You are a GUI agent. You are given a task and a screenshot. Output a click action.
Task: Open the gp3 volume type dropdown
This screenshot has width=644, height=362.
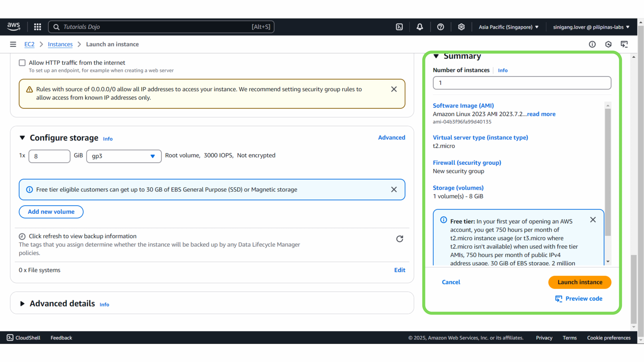tap(124, 156)
